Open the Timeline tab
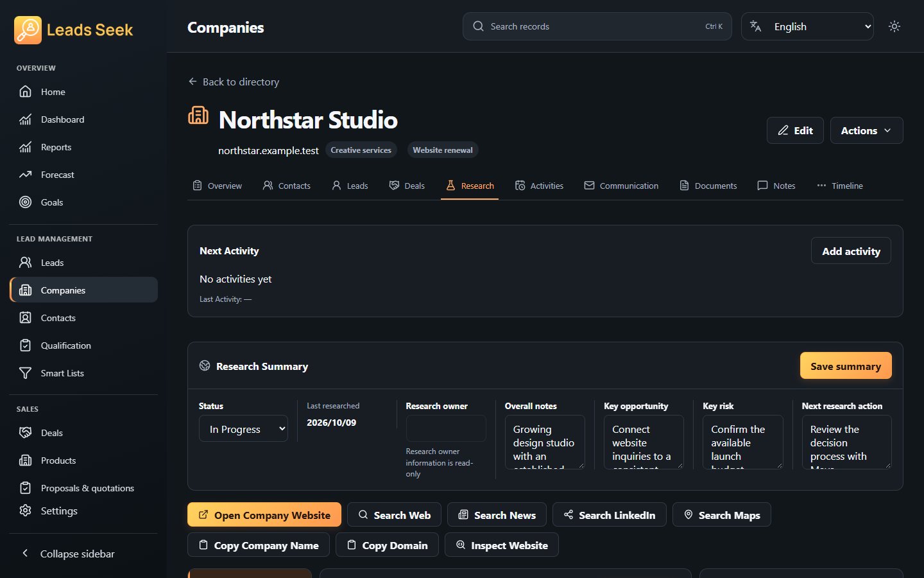This screenshot has width=924, height=578. point(839,186)
